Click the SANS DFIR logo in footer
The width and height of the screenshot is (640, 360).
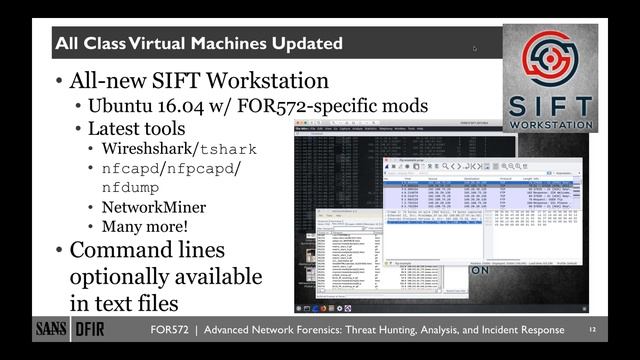pos(70,329)
